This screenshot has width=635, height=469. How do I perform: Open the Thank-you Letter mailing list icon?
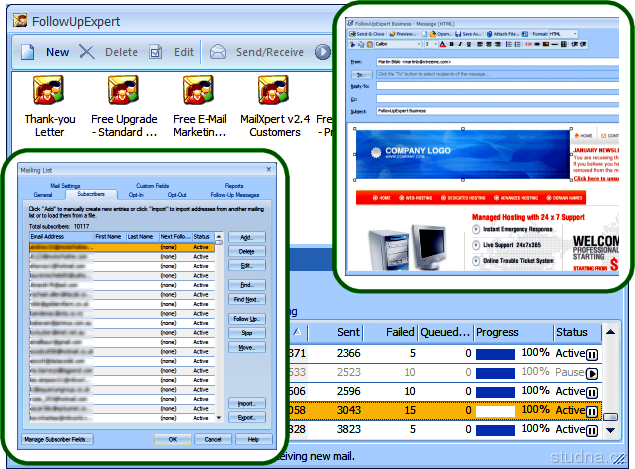(x=49, y=90)
